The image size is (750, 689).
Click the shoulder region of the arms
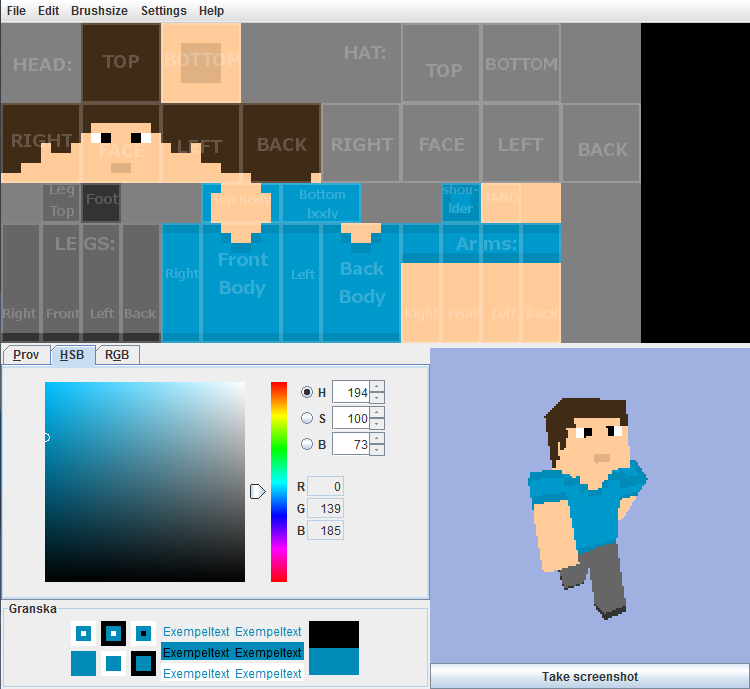point(461,203)
